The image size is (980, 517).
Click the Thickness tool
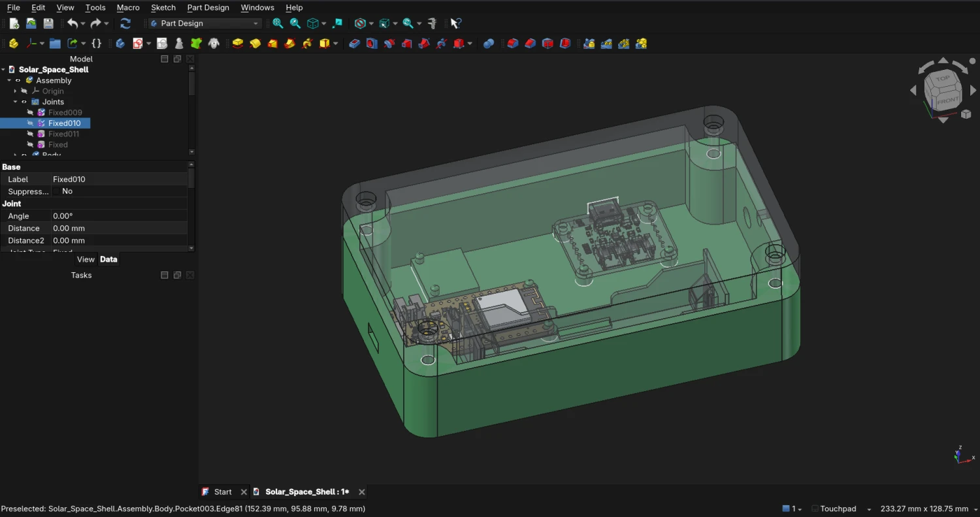(x=566, y=44)
